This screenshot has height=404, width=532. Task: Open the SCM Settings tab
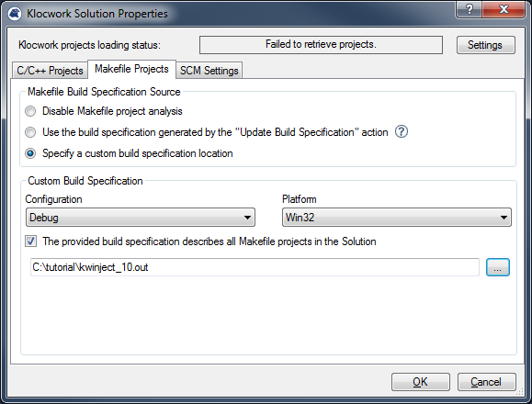[x=209, y=71]
